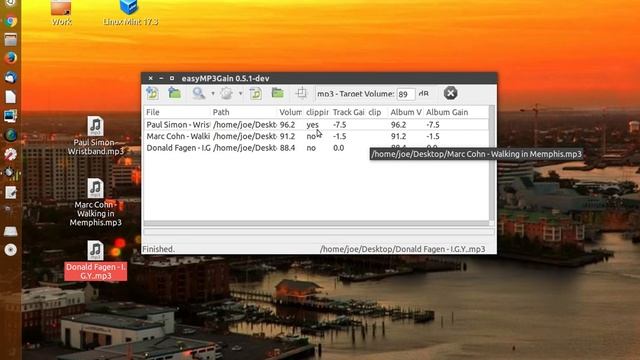
Task: Click the 'yes' clipping cell
Action: point(312,125)
